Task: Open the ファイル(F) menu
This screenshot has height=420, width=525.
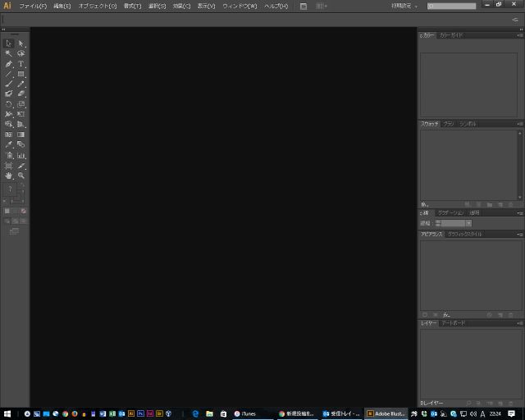Action: click(33, 6)
